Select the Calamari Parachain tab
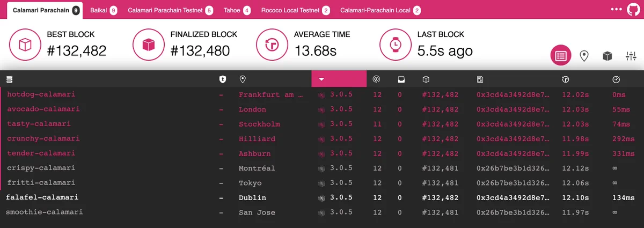Screen dimensions: 644x228 click(46, 10)
